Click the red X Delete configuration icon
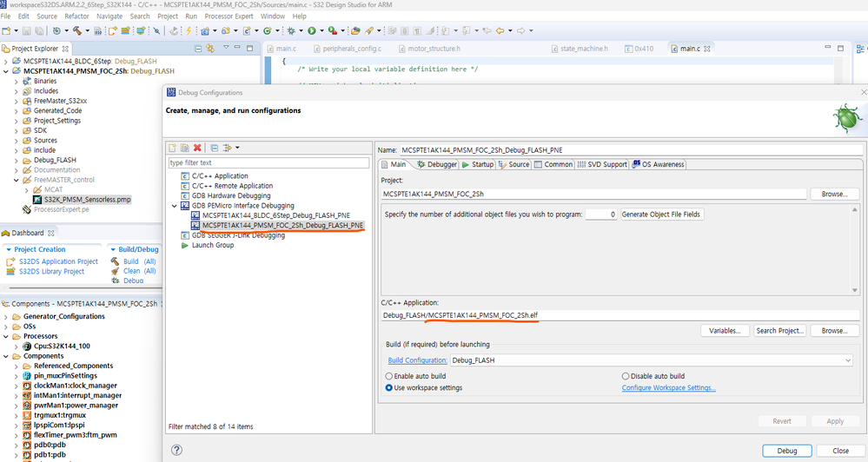868x462 pixels. coord(197,148)
